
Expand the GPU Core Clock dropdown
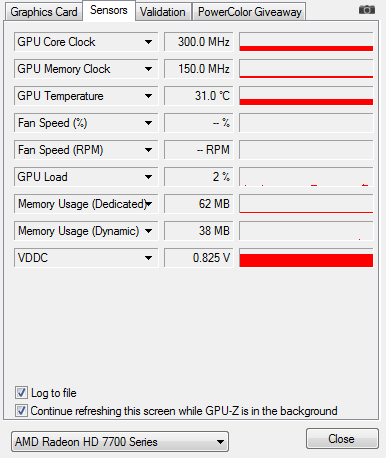click(148, 42)
